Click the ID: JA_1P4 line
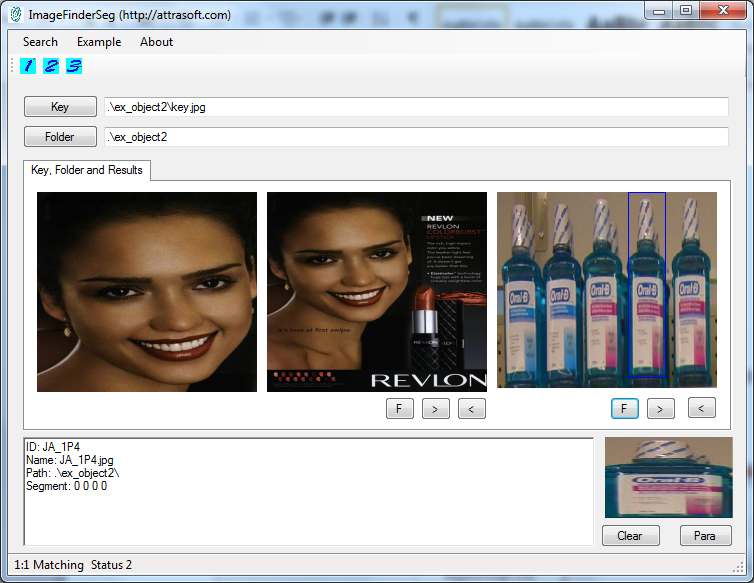The width and height of the screenshot is (754, 583). click(x=53, y=447)
